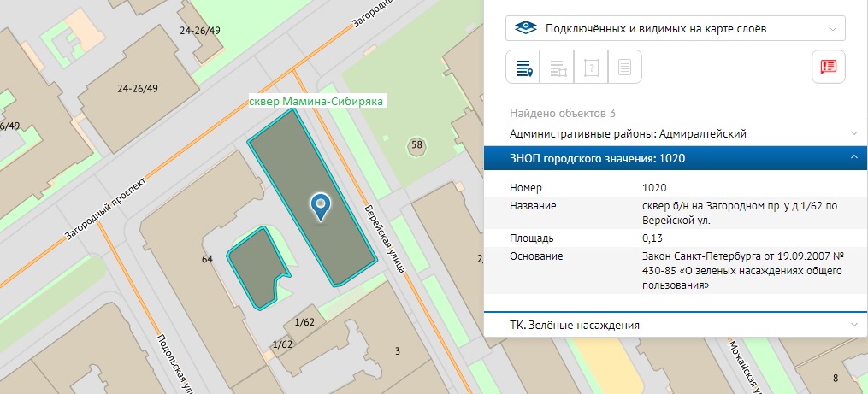Click the question-mark frame icon

(591, 68)
